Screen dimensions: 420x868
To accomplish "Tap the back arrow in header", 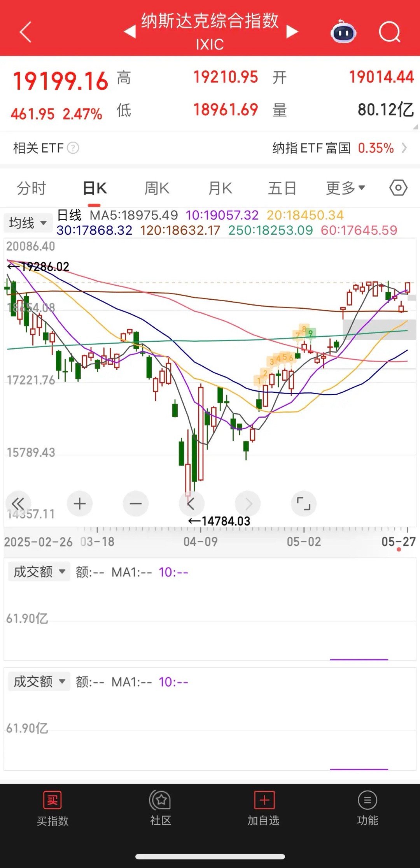I will 26,32.
